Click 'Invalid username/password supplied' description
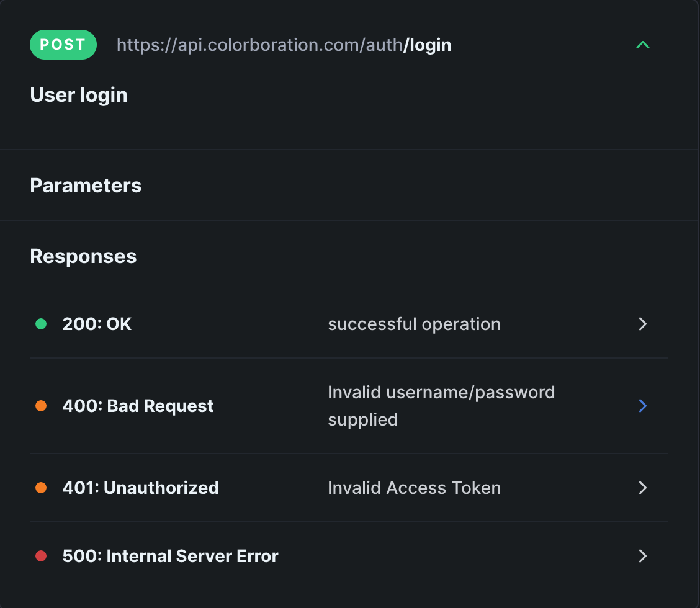This screenshot has height=608, width=700. (x=441, y=406)
